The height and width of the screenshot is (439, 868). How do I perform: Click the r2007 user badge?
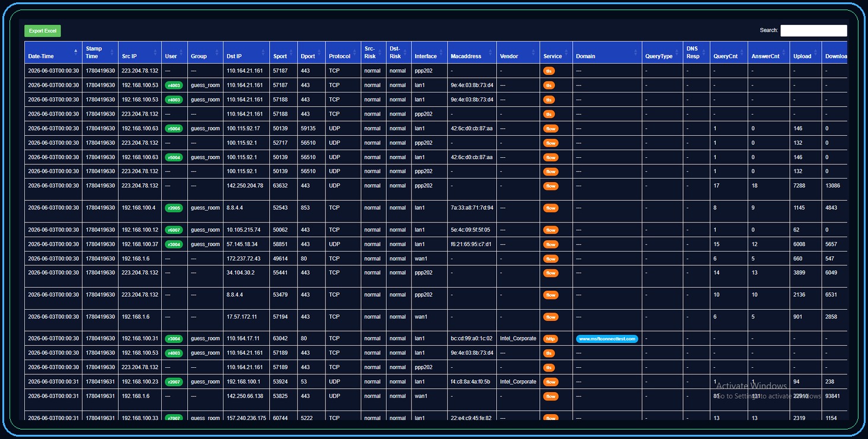[174, 382]
